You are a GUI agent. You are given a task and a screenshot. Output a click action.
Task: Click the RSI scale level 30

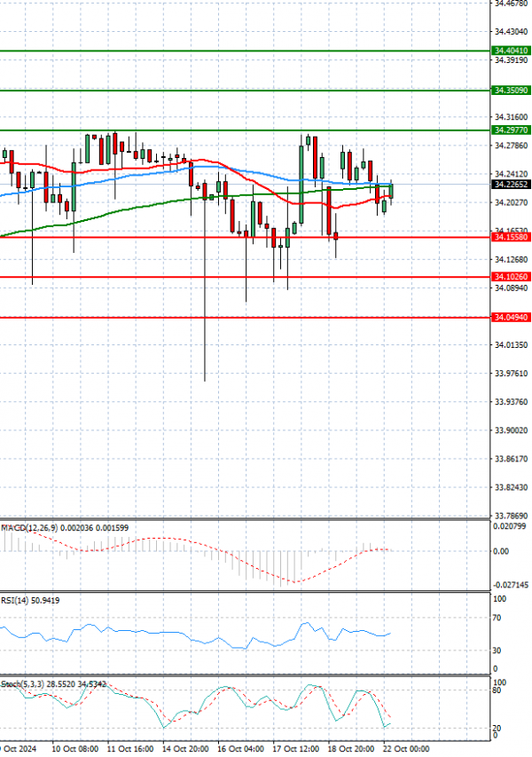(497, 651)
